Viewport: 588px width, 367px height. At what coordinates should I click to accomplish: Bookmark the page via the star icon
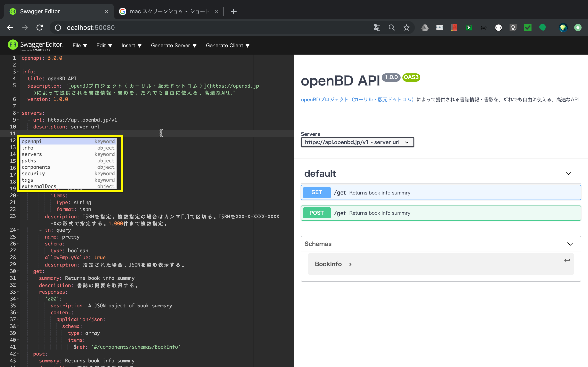[x=406, y=28]
